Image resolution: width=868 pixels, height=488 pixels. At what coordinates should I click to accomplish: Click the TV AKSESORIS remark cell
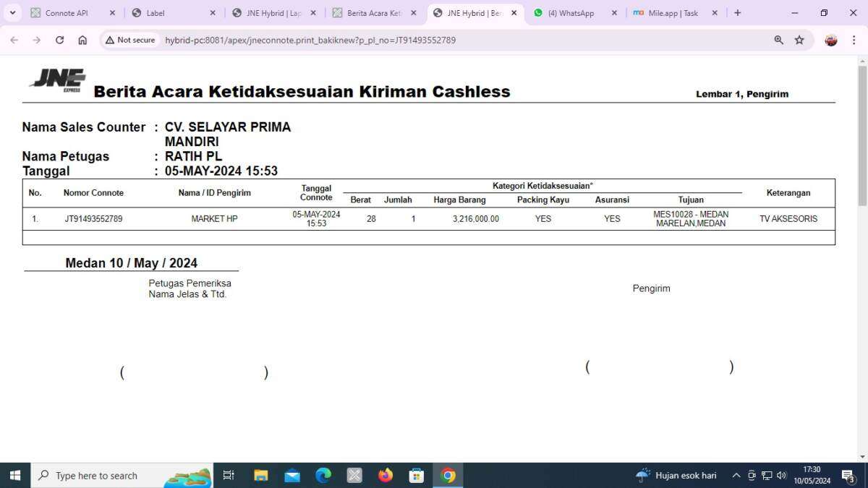[788, 219]
